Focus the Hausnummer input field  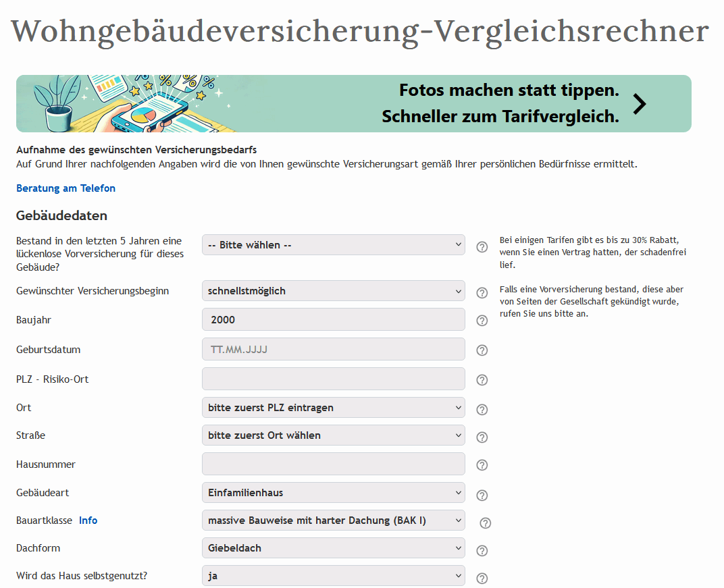tap(334, 464)
